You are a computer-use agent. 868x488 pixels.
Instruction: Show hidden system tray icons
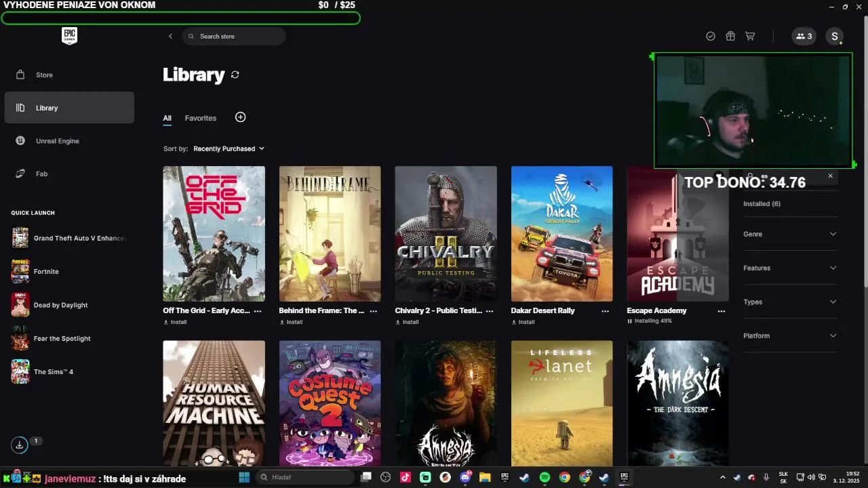coord(722,477)
